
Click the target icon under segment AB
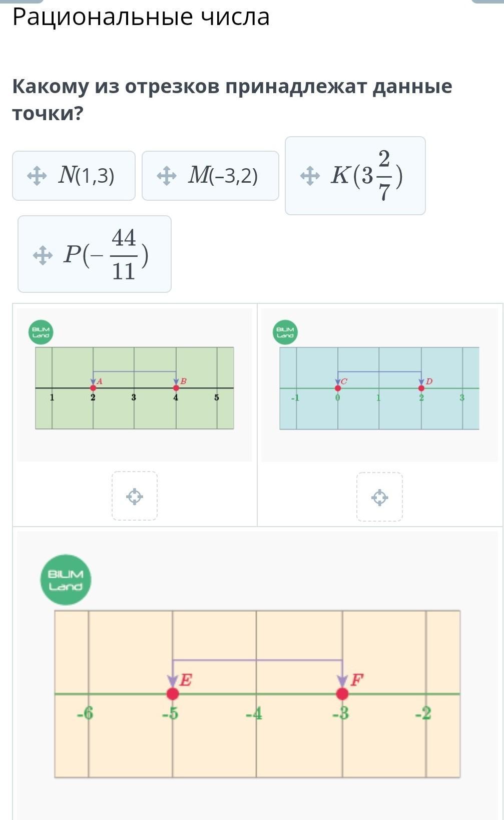pos(135,497)
